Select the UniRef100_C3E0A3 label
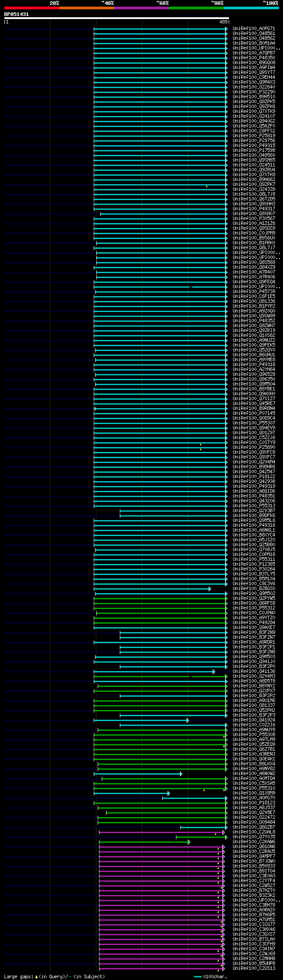This screenshot has width=283, height=980. (x=254, y=876)
